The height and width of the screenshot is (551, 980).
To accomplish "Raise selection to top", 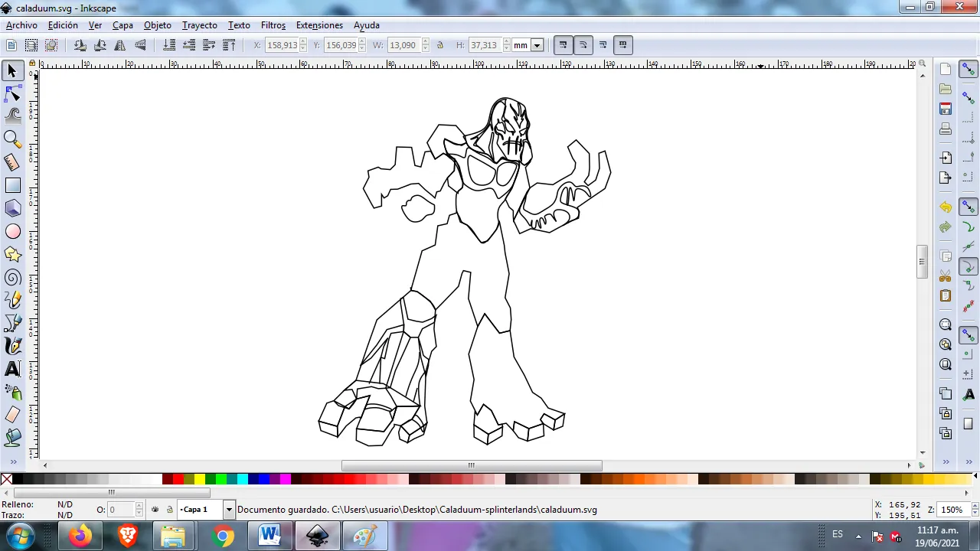I will (229, 45).
